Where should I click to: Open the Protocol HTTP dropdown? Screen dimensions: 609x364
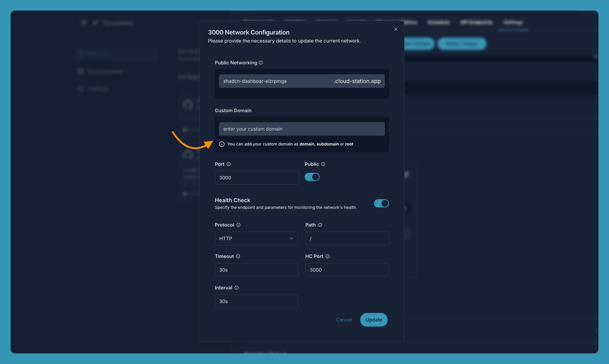256,238
